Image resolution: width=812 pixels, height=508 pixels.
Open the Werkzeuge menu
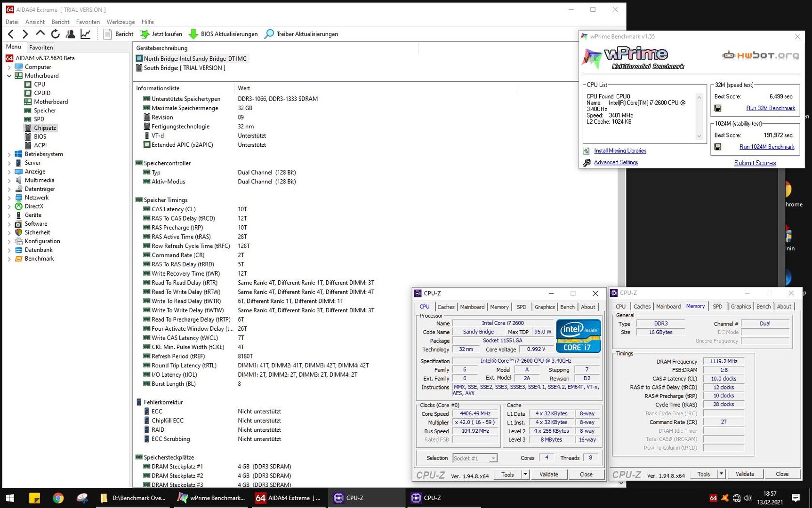[121, 22]
